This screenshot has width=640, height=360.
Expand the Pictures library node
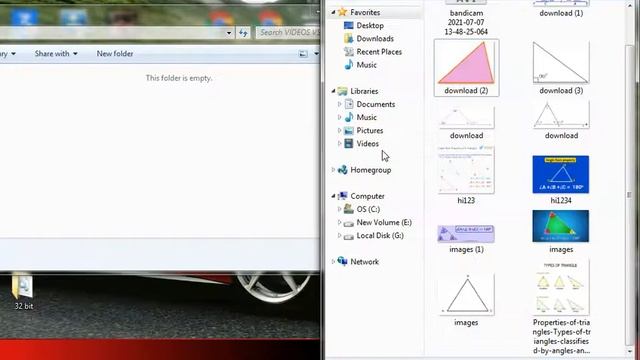(x=339, y=130)
